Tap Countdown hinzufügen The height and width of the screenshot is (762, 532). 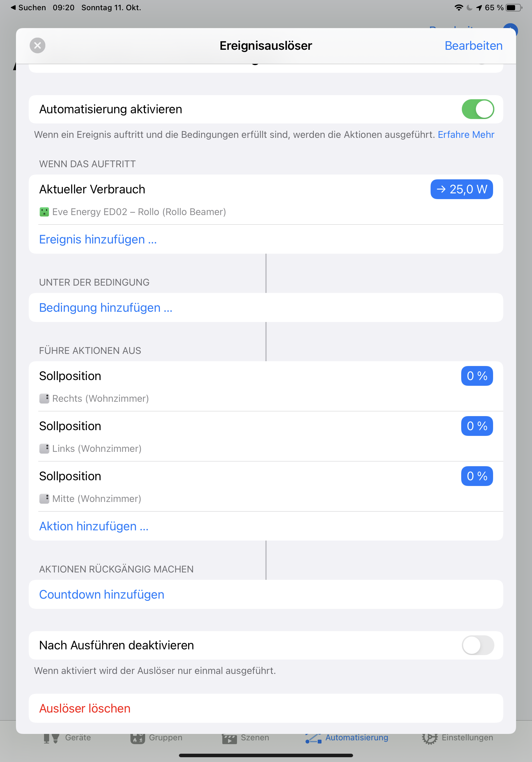point(102,594)
